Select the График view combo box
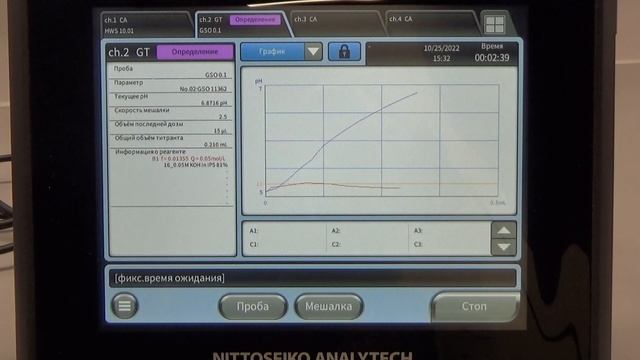Screen dimensions: 640x360 281,52
